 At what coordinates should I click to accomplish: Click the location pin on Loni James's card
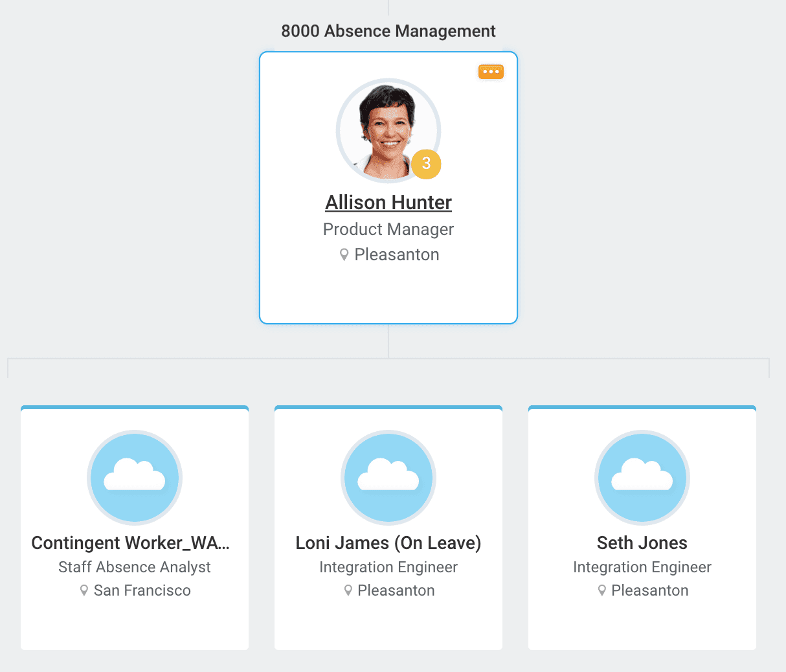[x=348, y=590]
